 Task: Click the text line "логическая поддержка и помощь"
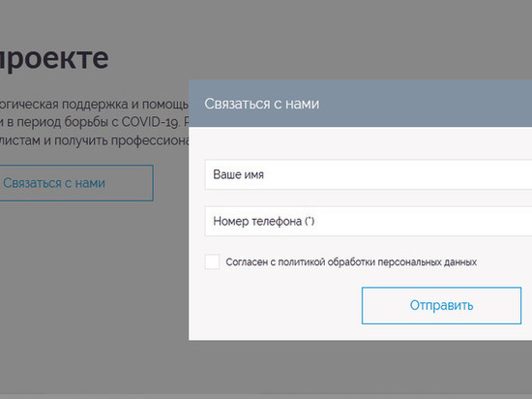(94, 104)
